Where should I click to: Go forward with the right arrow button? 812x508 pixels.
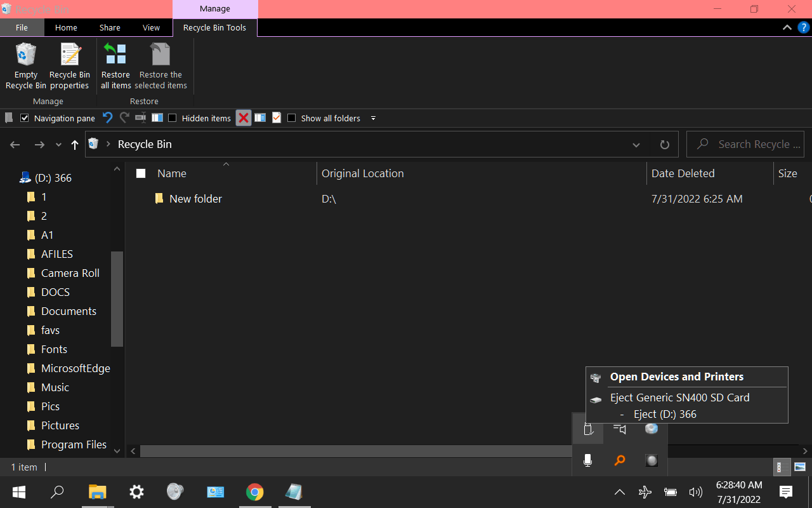pyautogui.click(x=39, y=145)
